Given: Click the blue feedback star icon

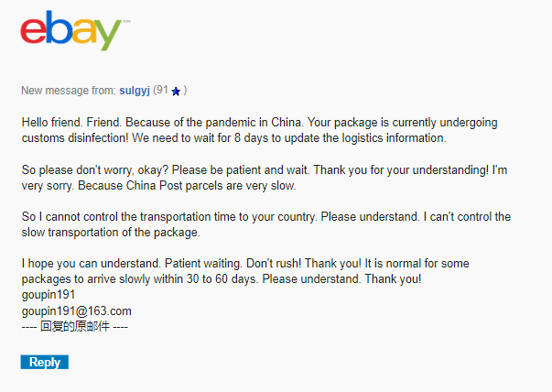Looking at the screenshot, I should click(x=176, y=92).
